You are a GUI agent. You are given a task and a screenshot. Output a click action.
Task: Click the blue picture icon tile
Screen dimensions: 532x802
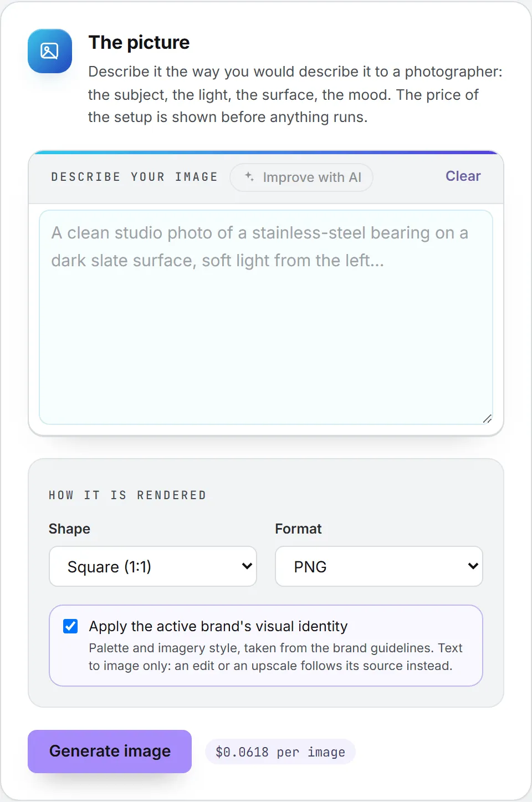pyautogui.click(x=50, y=51)
